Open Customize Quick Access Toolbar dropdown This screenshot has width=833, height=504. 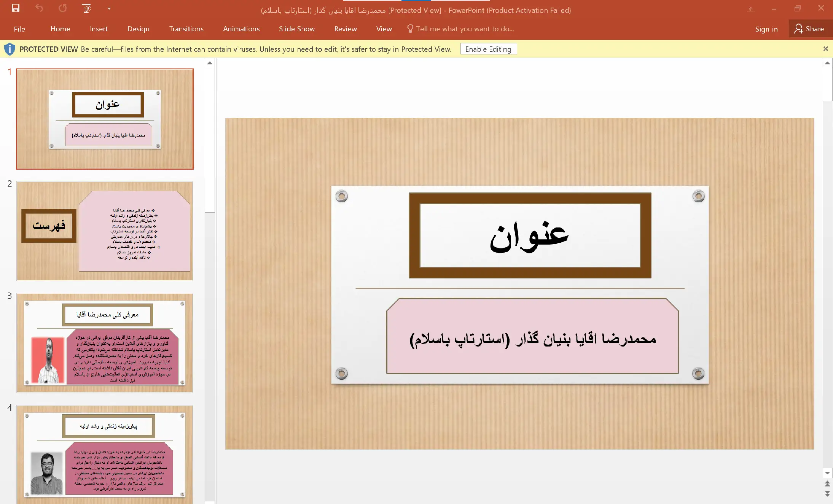click(x=109, y=8)
